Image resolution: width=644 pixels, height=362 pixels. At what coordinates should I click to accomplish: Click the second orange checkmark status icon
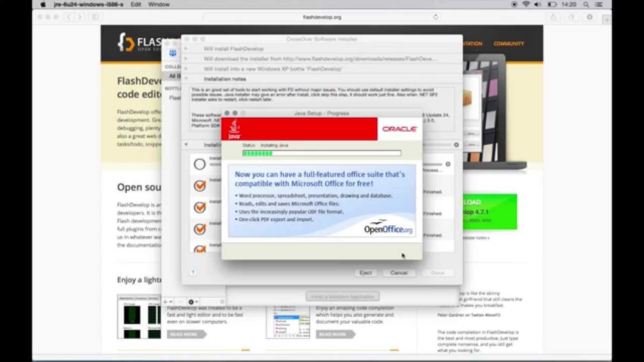[x=200, y=207]
